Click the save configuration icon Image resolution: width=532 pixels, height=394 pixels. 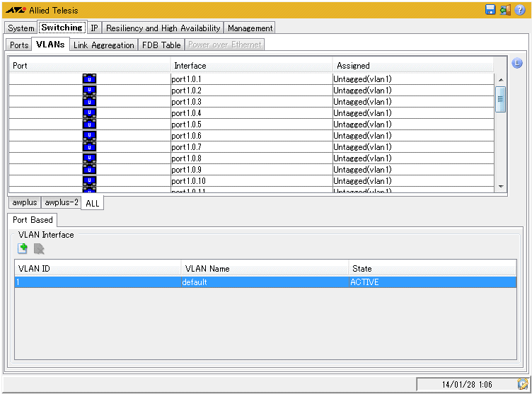490,10
